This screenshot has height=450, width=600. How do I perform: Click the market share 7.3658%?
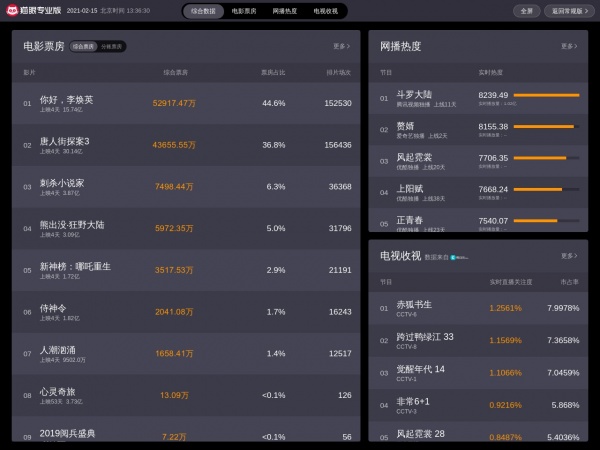coord(563,341)
